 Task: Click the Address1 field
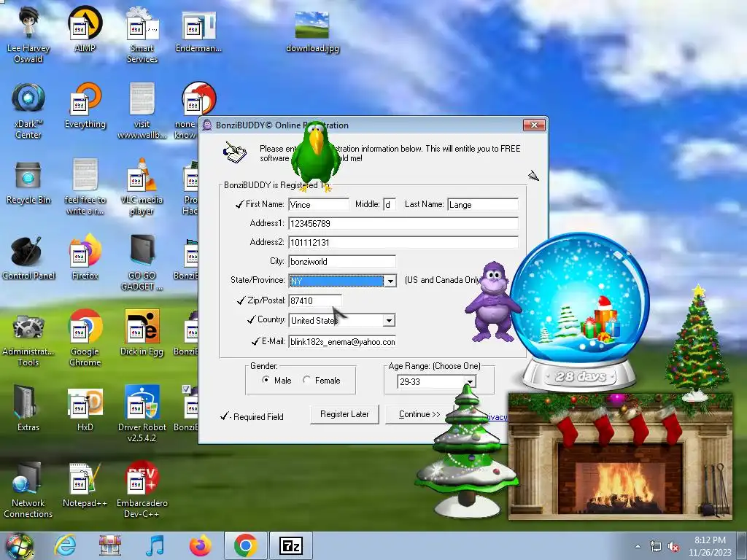pos(403,223)
